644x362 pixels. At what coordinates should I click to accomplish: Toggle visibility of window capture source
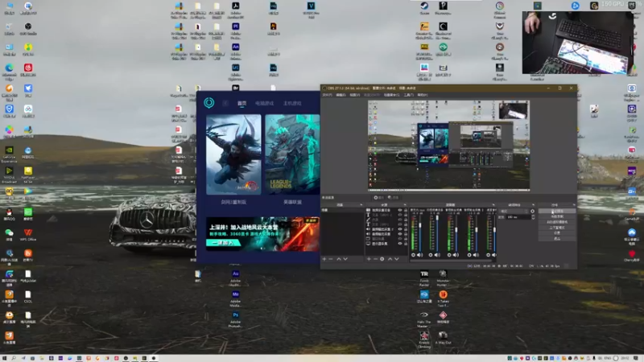point(399,239)
